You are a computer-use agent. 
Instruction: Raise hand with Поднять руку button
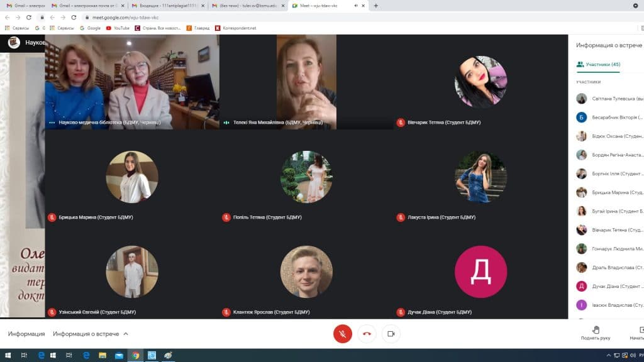point(596,332)
